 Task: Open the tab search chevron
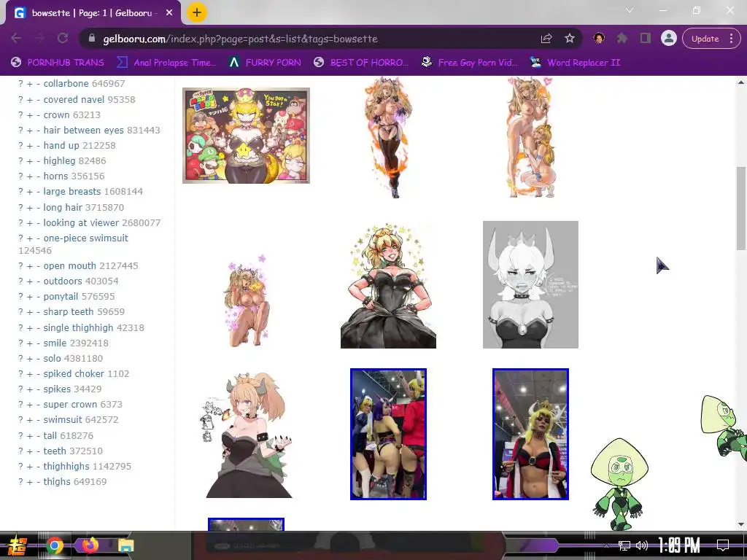click(630, 10)
